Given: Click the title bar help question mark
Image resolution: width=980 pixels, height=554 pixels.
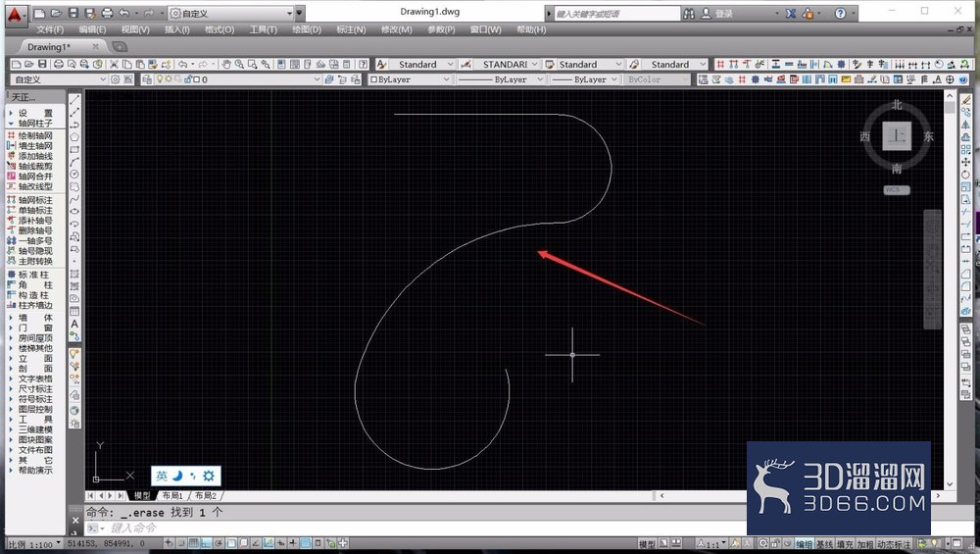Looking at the screenshot, I should click(x=841, y=13).
